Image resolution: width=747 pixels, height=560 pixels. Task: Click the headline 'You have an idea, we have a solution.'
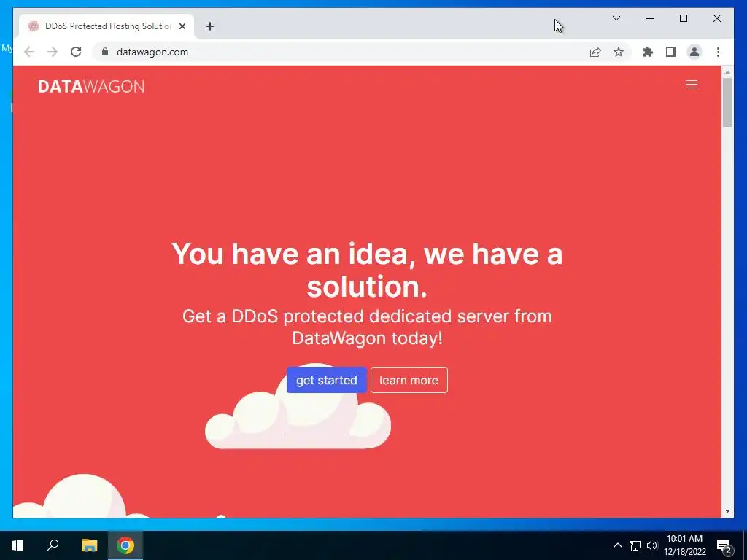click(367, 270)
